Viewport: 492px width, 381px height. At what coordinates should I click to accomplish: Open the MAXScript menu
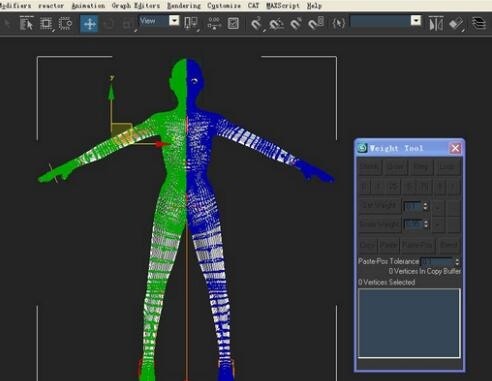283,6
